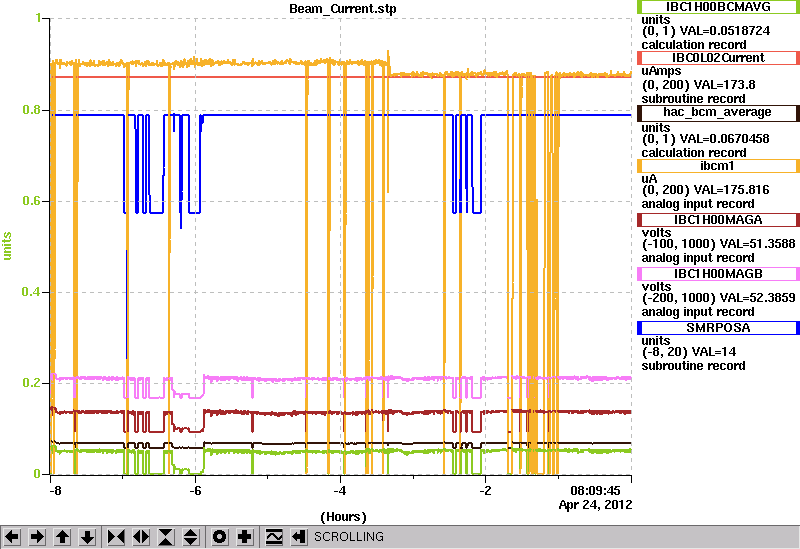Pan the plot left with the left arrow
Viewport: 800px width, 549px height.
point(12,537)
